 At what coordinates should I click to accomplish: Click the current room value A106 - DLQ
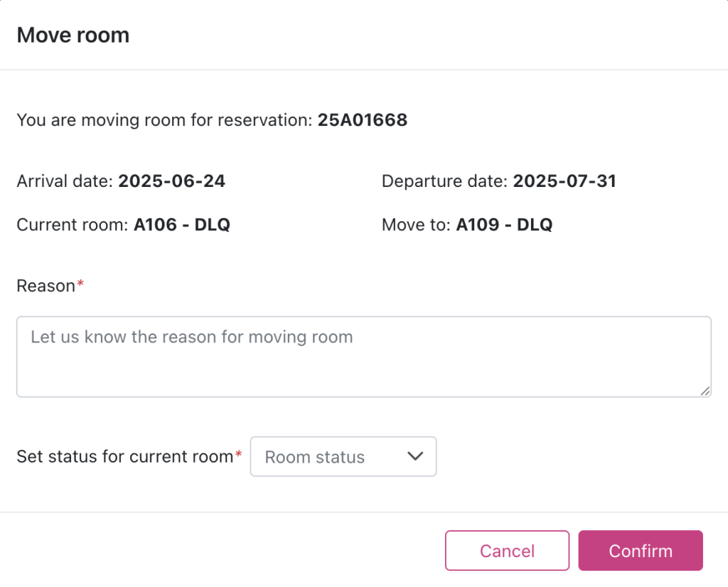(x=182, y=225)
